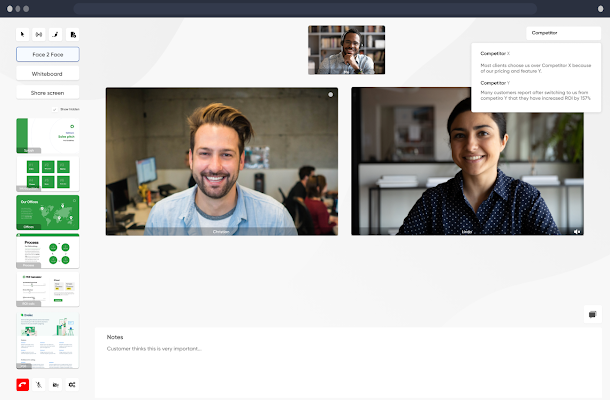Select the Our Offices map slide

[x=48, y=212]
